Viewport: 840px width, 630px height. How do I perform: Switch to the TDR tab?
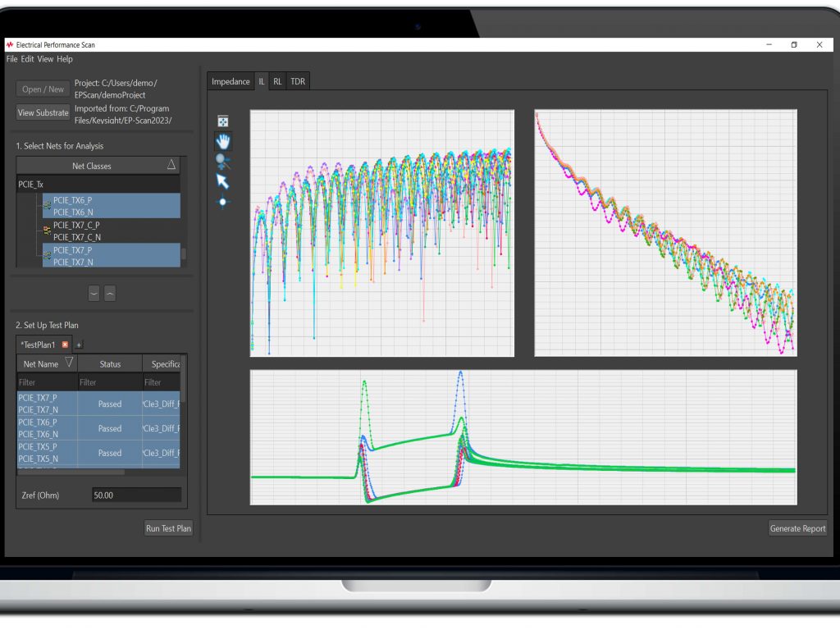[298, 81]
